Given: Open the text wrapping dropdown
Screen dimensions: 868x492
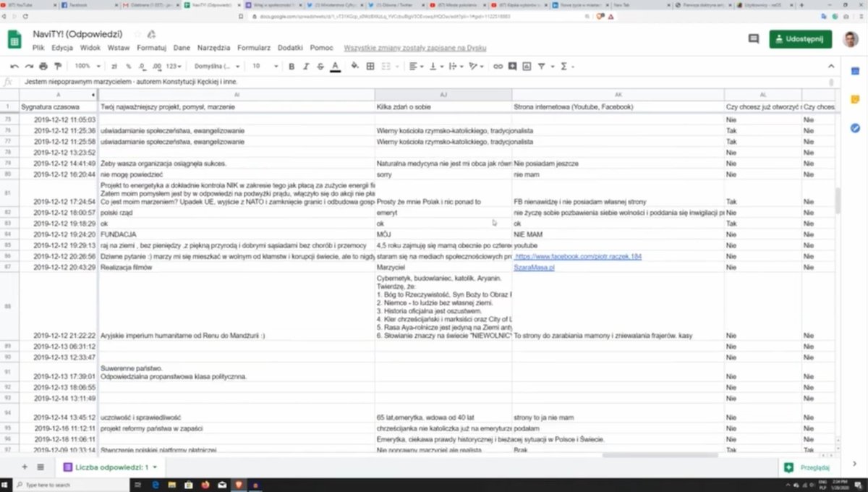Looking at the screenshot, I should [x=455, y=66].
